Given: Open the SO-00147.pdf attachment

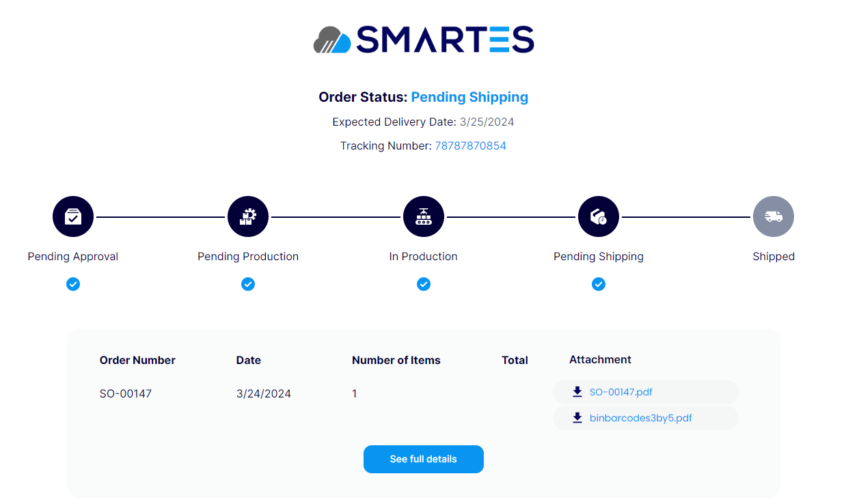Looking at the screenshot, I should click(x=621, y=392).
